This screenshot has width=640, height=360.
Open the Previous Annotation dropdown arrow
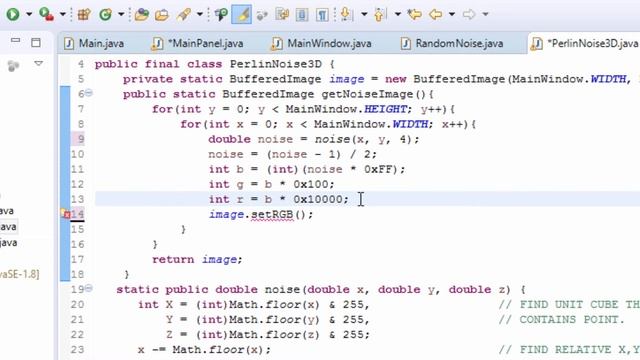click(x=398, y=15)
